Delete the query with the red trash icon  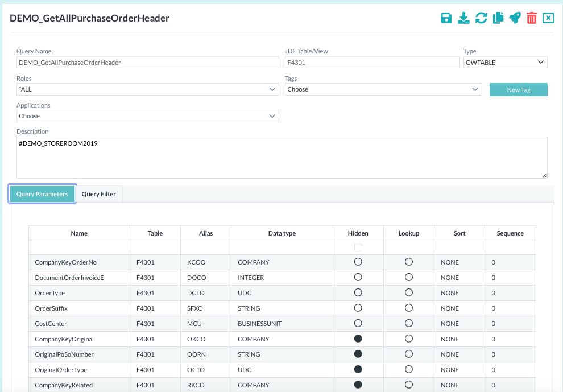click(x=532, y=18)
